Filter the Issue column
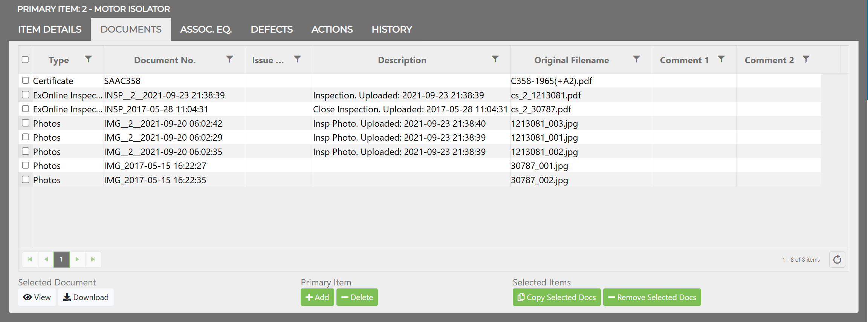Viewport: 868px width, 322px height. 297,59
